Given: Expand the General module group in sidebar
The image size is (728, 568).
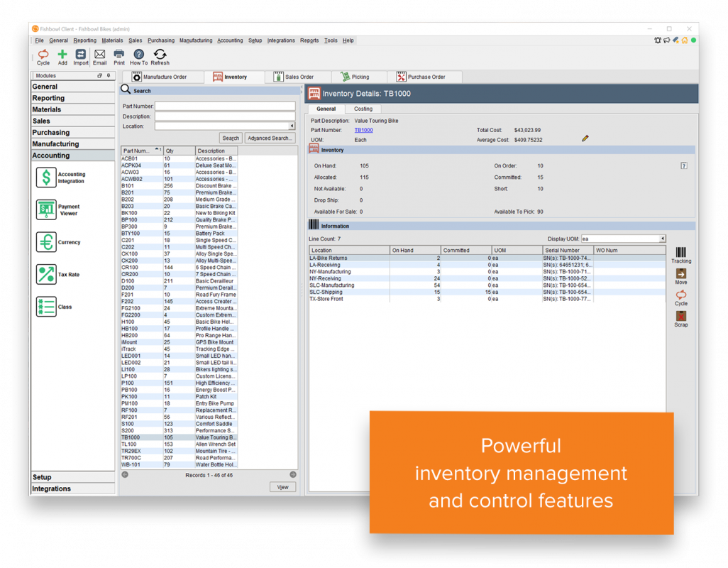Looking at the screenshot, I should 73,87.
